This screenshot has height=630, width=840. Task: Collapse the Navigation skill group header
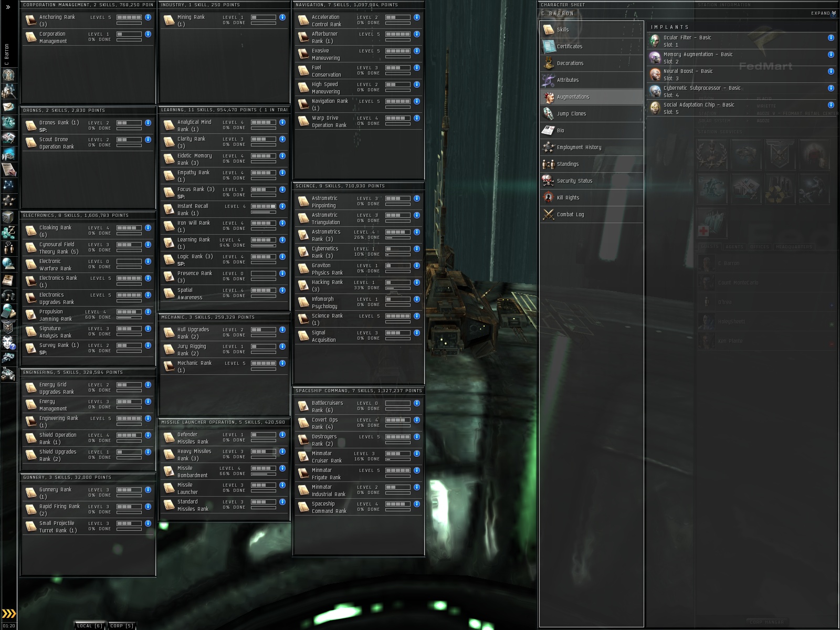click(359, 5)
